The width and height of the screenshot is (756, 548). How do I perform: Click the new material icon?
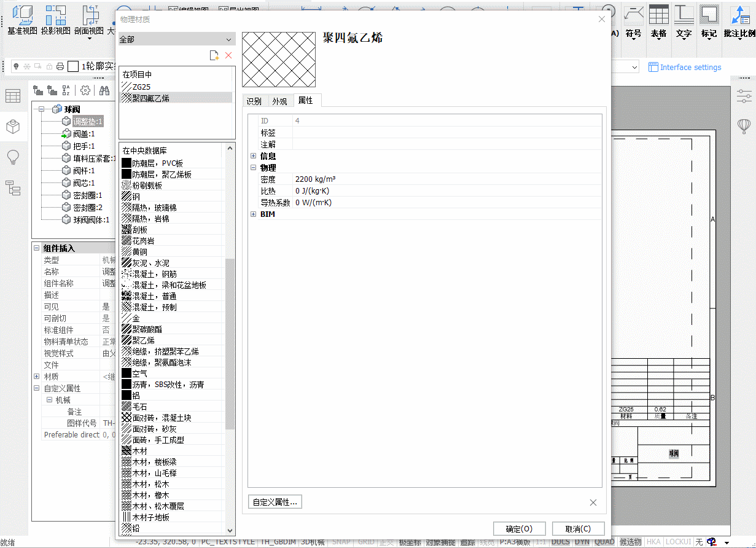point(214,56)
